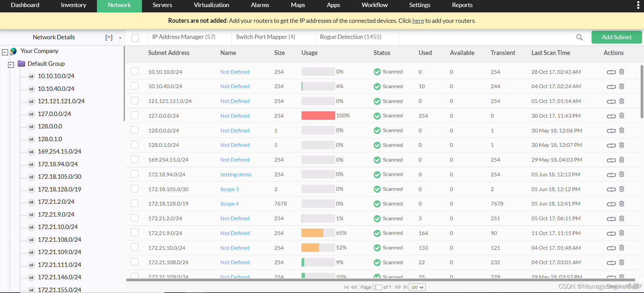
Task: Check the box for subnet 10.10.10.0/24
Action: 135,71
